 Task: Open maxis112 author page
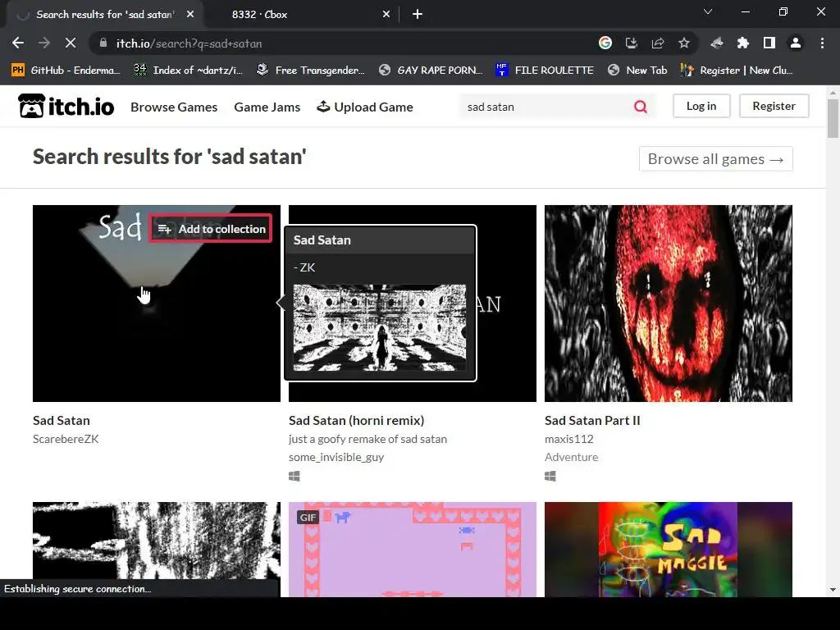(569, 439)
